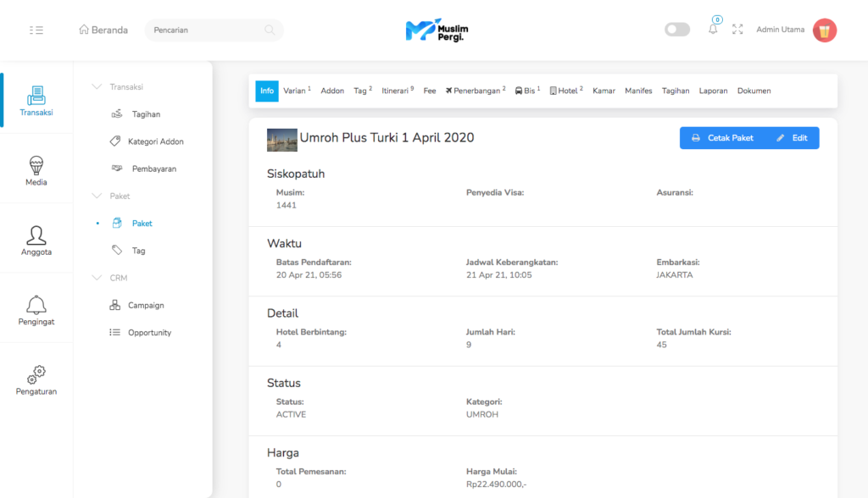Click the Edit button
Image resolution: width=868 pixels, height=498 pixels.
pyautogui.click(x=793, y=138)
